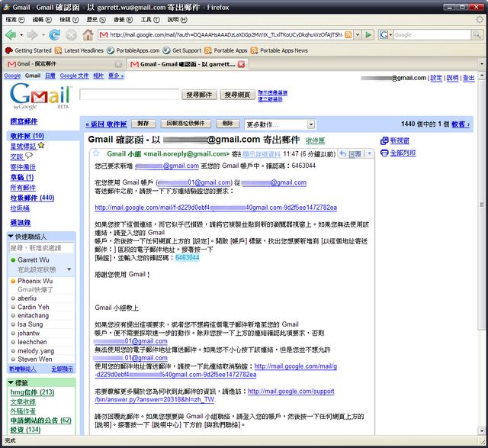Open the reply options dropdown arrow
This screenshot has width=488, height=448.
coord(369,153)
